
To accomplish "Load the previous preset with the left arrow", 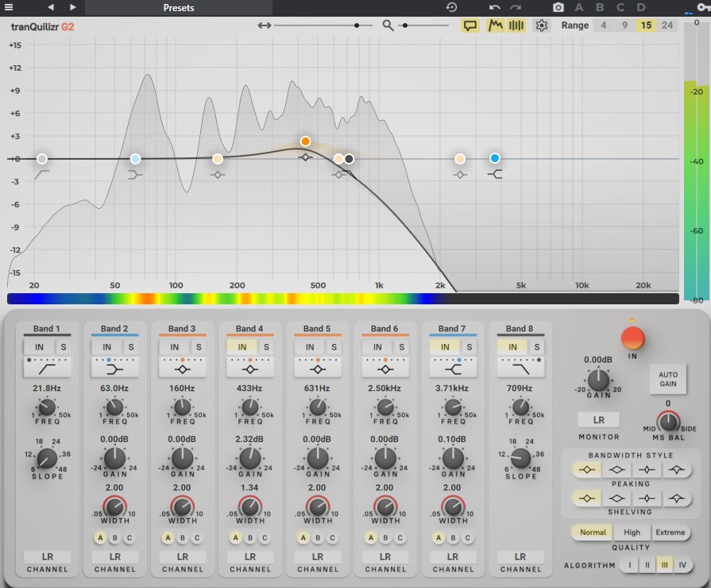I will click(x=51, y=7).
